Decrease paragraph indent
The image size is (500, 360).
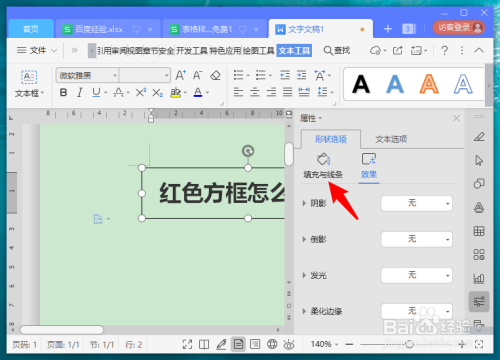coord(285,75)
